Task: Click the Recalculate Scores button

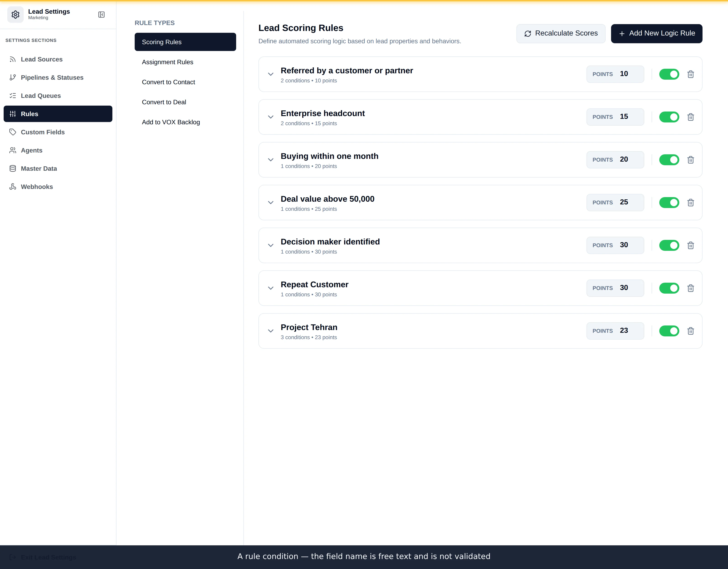Action: (x=561, y=33)
